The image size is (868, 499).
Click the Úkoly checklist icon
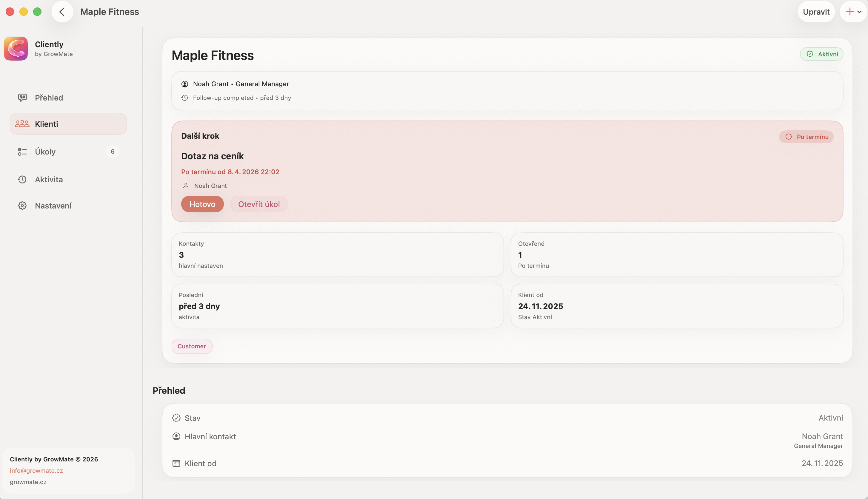pyautogui.click(x=22, y=152)
